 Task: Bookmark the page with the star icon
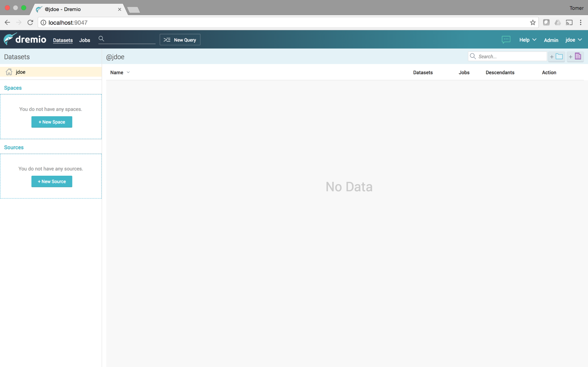coord(532,23)
